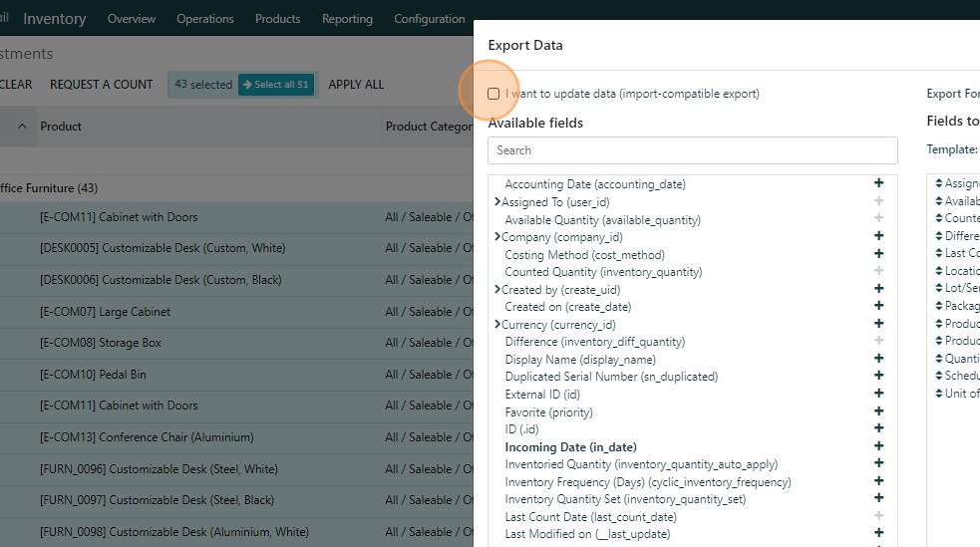
Task: Click APPLY ALL button
Action: tap(356, 85)
